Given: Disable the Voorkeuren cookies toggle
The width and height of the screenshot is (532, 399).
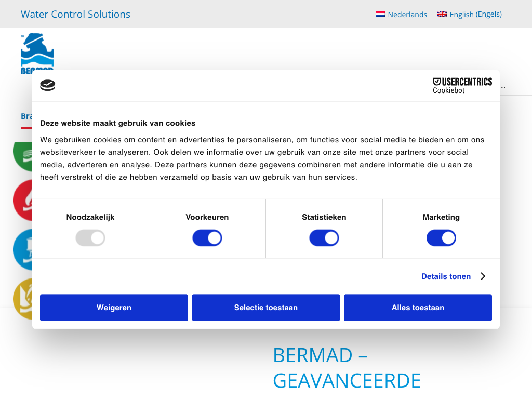Looking at the screenshot, I should (207, 238).
